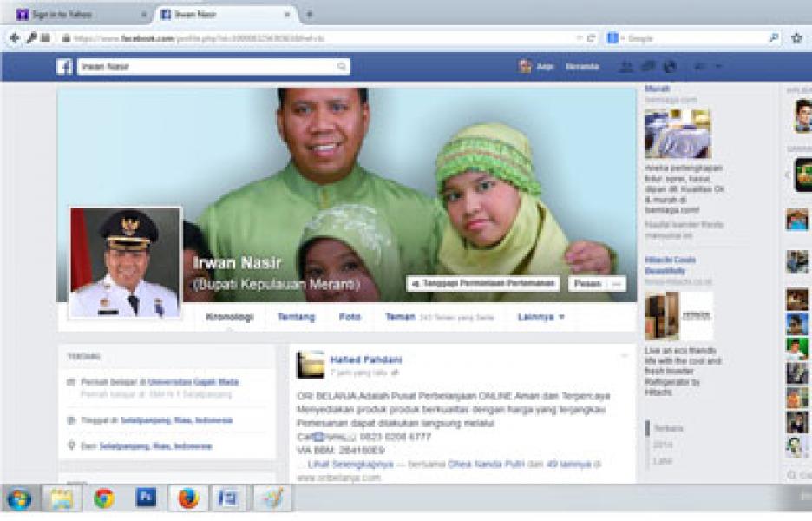The width and height of the screenshot is (812, 521).
Task: Open Universitas Gajah Mada link
Action: pos(193,382)
